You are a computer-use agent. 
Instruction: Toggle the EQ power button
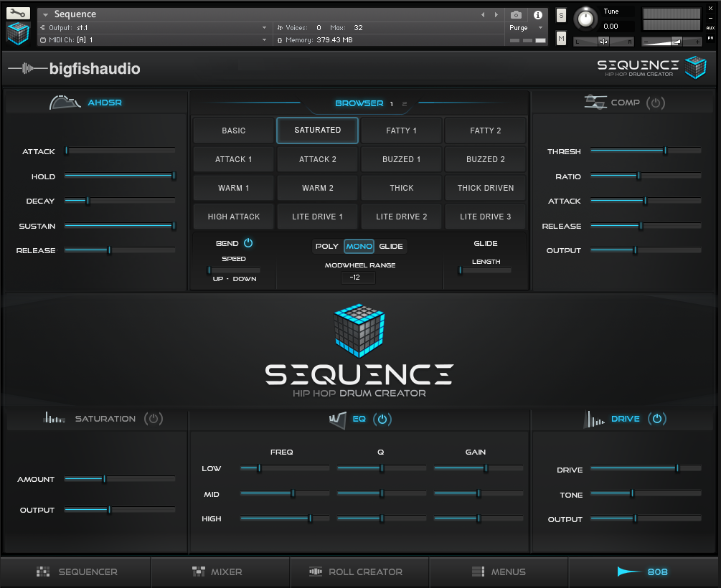(382, 419)
